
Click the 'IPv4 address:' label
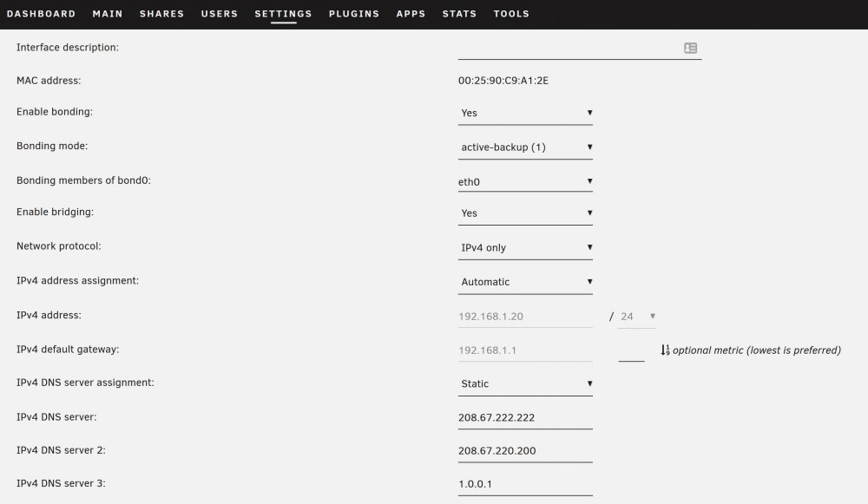(49, 316)
